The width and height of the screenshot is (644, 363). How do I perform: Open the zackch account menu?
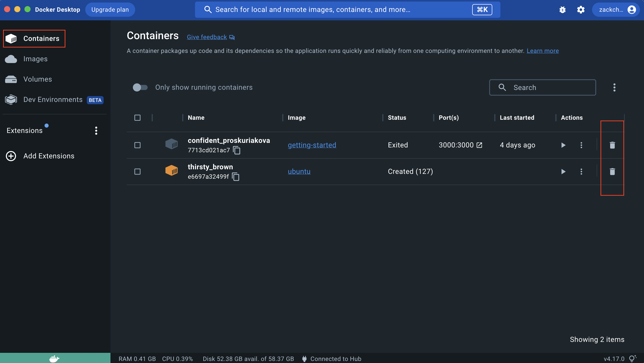616,10
